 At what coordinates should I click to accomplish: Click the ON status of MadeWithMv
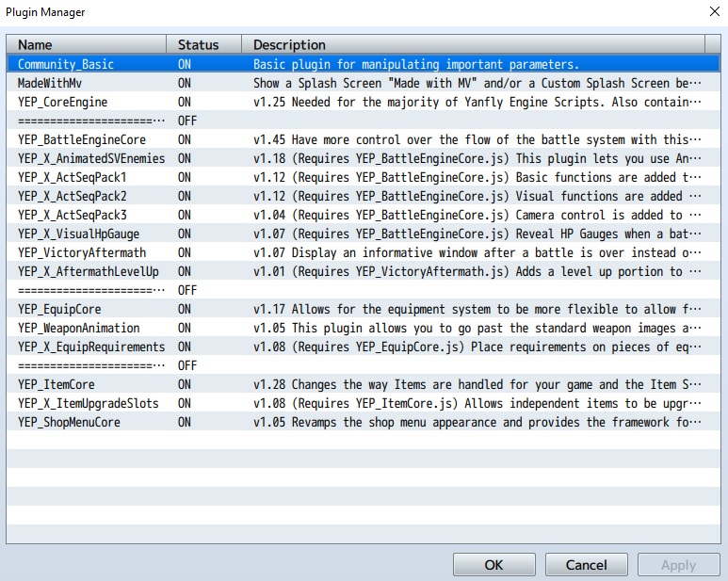(185, 83)
